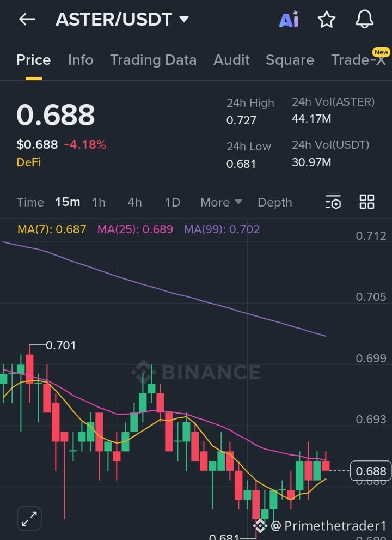Tap the 24h Low value 0.681
The height and width of the screenshot is (540, 392).
241,163
